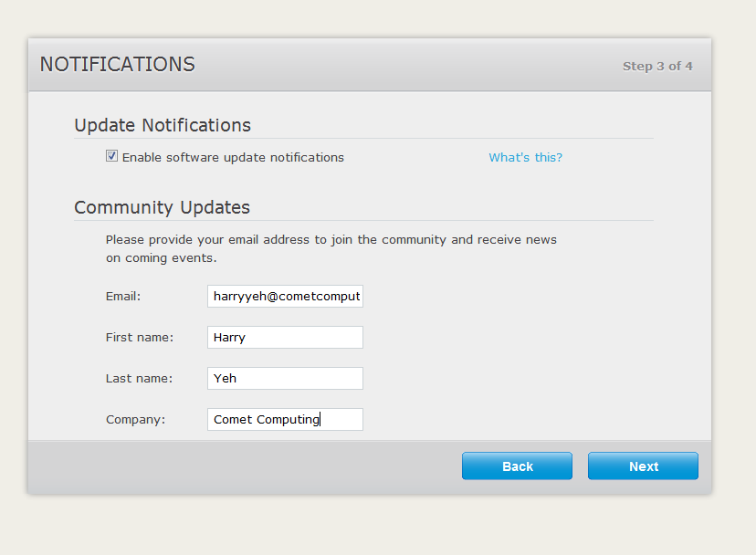Screen dimensions: 756x555
Task: Open the What's this? link
Action: click(x=525, y=158)
